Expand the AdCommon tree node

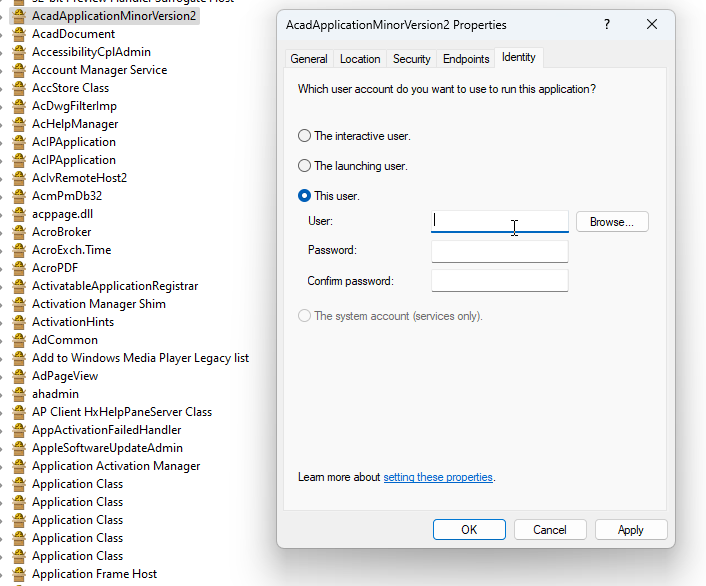pyautogui.click(x=3, y=340)
